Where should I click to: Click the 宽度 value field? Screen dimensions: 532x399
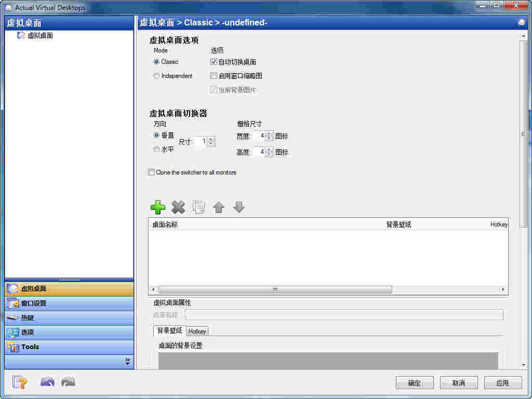259,137
